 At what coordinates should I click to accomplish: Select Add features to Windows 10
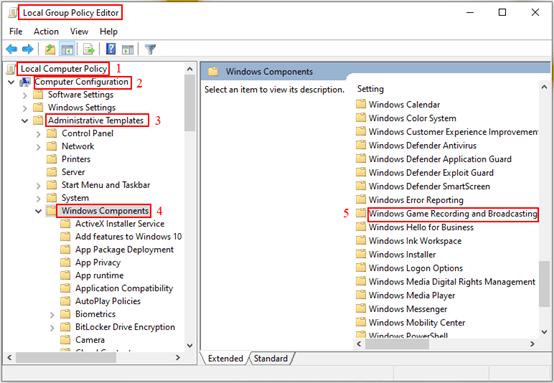click(128, 236)
